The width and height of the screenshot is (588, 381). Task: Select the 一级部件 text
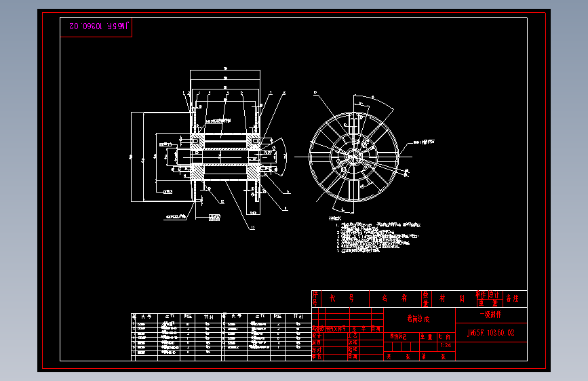pos(490,315)
